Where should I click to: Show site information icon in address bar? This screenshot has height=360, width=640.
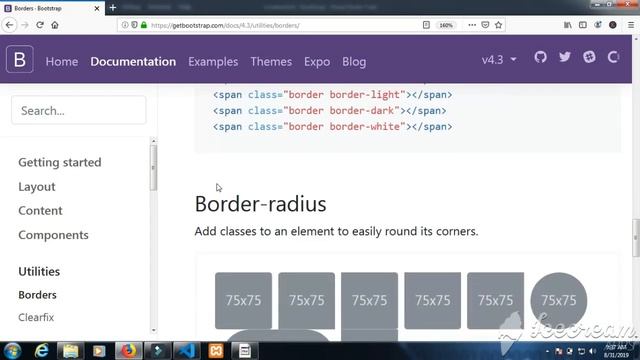pos(125,25)
